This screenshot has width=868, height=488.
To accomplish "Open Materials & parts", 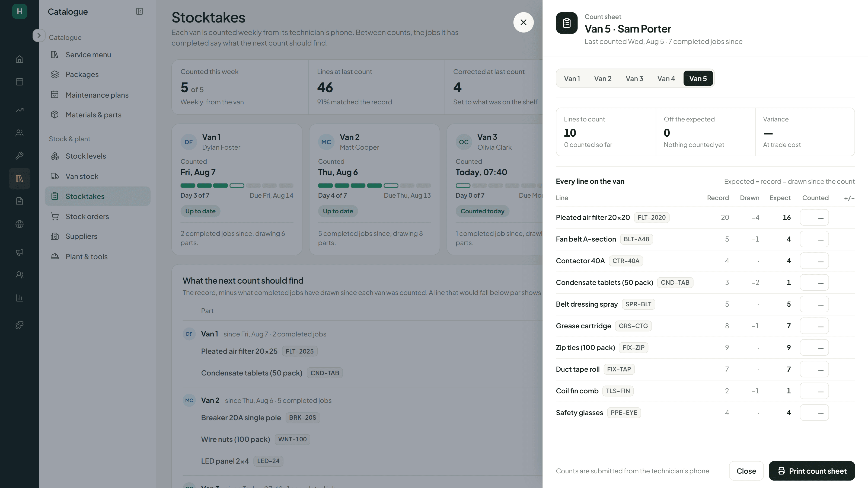I will 97,115.
